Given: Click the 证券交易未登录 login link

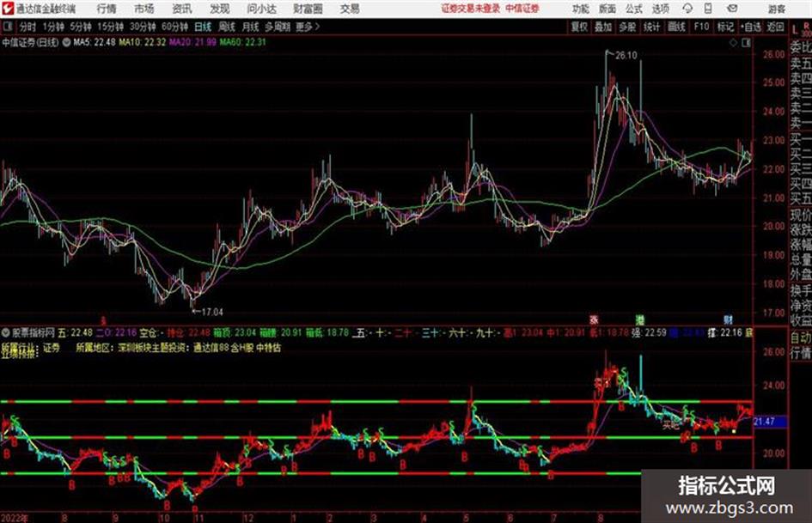Looking at the screenshot, I should click(471, 9).
